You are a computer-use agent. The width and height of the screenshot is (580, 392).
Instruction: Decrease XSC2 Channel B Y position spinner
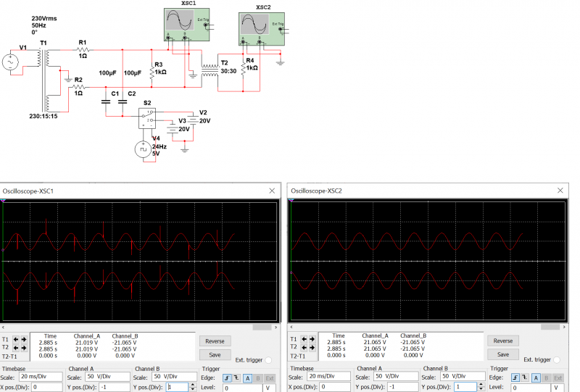pyautogui.click(x=481, y=390)
